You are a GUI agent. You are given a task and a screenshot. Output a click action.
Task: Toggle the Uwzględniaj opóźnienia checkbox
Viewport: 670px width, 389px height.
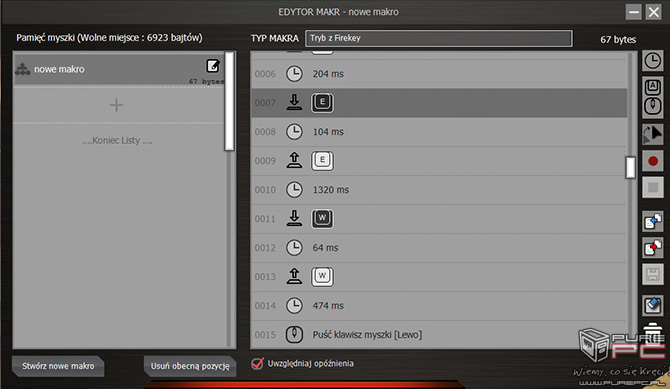click(x=258, y=363)
